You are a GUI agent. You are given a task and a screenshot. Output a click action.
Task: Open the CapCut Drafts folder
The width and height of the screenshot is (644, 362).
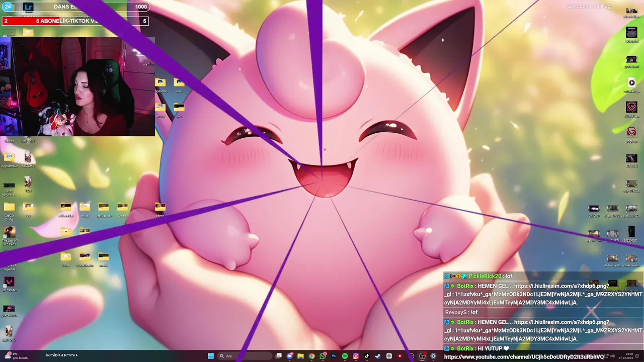click(9, 211)
